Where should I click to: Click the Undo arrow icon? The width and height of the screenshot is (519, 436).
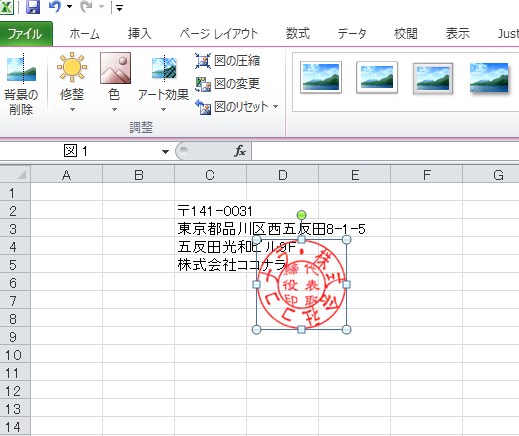[x=55, y=6]
